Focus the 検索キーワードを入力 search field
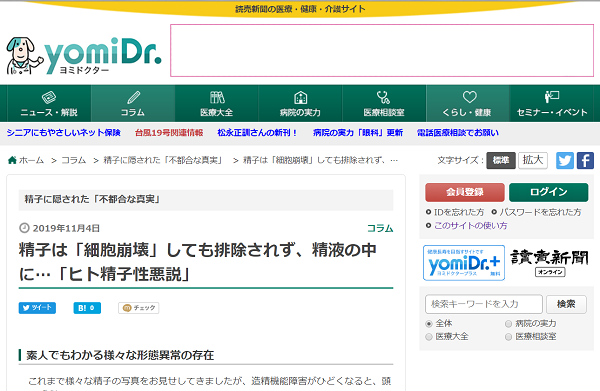The height and width of the screenshot is (391, 600). tap(484, 304)
